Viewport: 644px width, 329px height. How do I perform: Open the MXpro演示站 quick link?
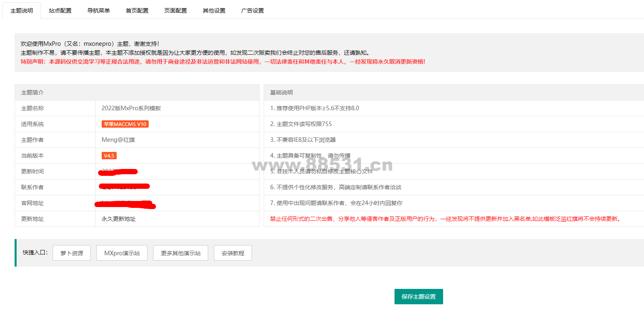122,253
